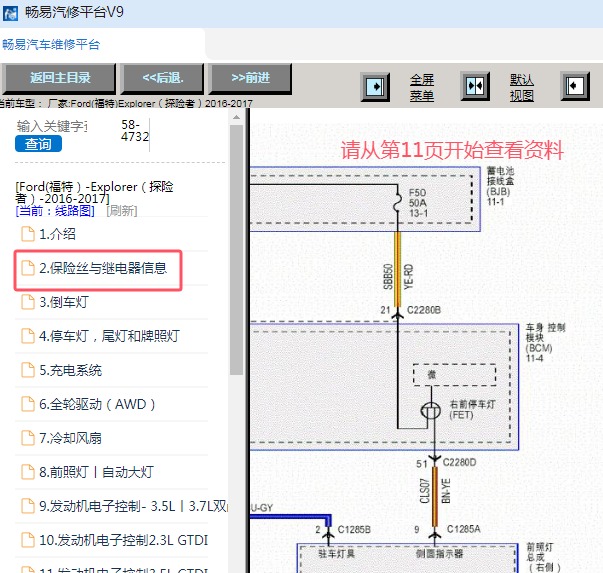Select the 畅易汽车维修平台 tab

pos(51,45)
